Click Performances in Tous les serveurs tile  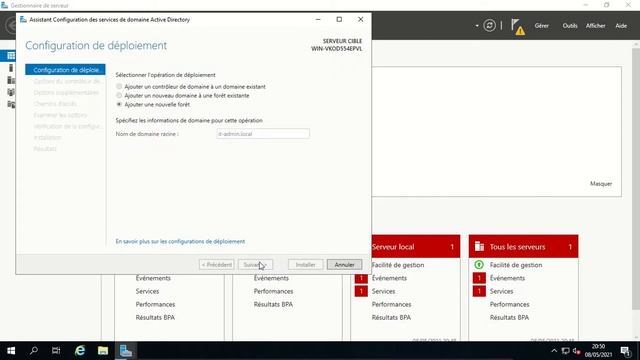tap(509, 304)
